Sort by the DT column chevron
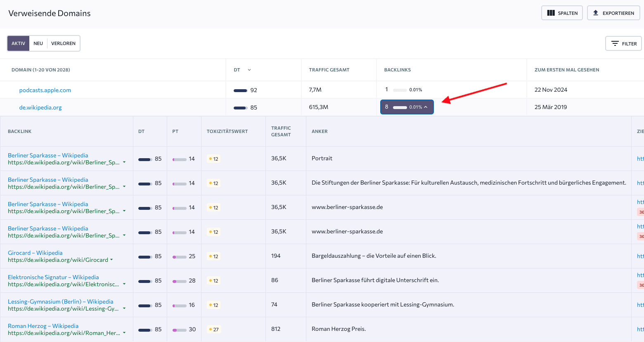 [x=249, y=70]
